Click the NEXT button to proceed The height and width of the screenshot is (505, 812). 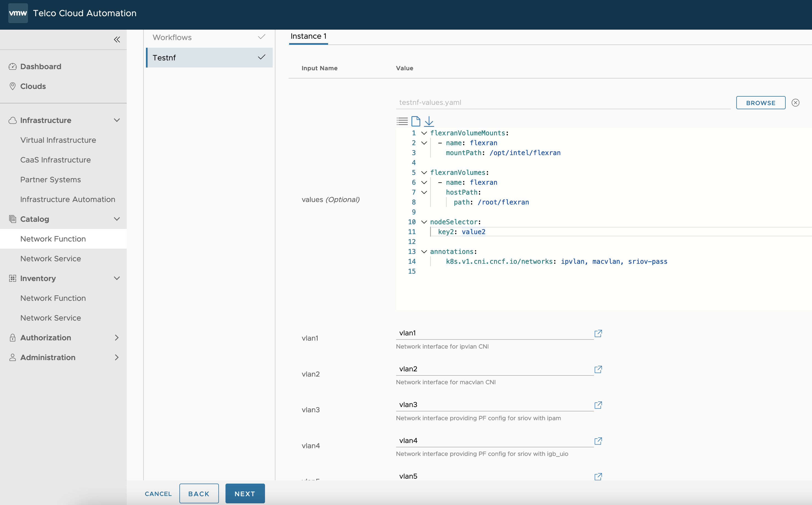245,493
